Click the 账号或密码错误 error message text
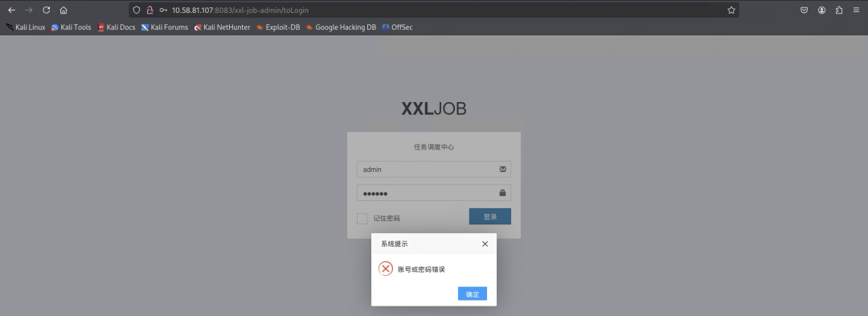Viewport: 868px width, 316px height. pyautogui.click(x=421, y=269)
